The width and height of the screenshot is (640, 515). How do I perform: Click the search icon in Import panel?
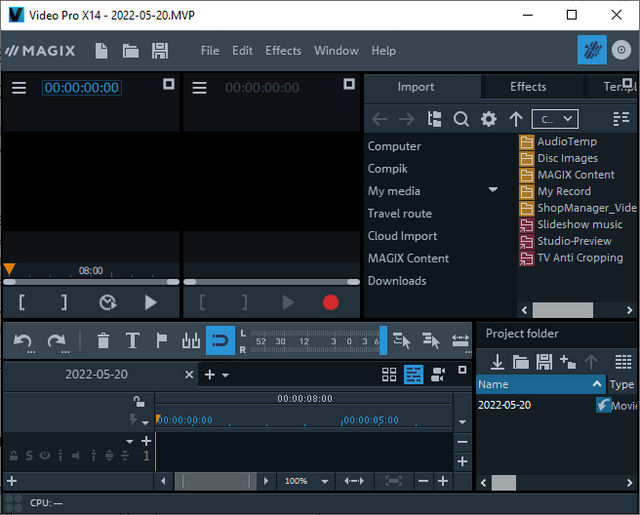[461, 119]
